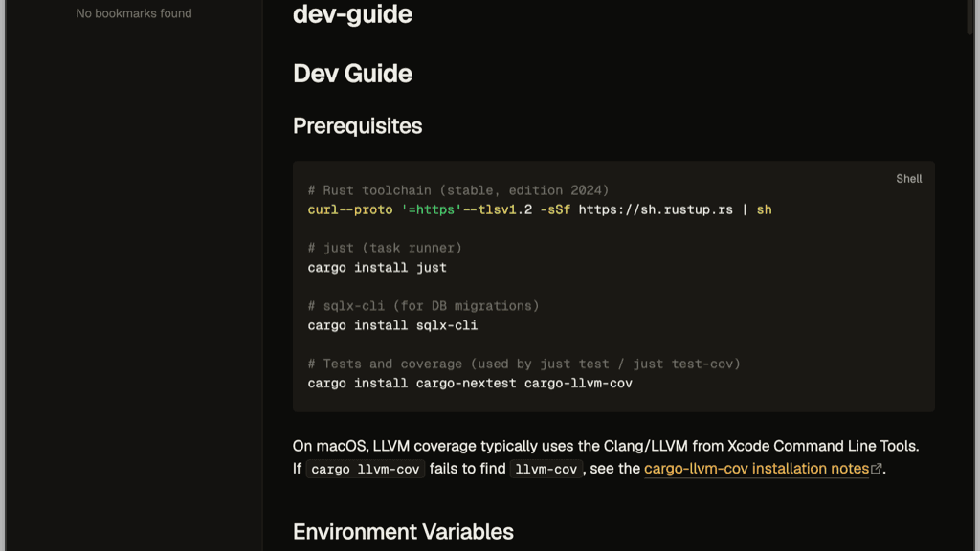Click the inline 'llvm-cov' code snippet
The width and height of the screenshot is (980, 551).
(546, 469)
